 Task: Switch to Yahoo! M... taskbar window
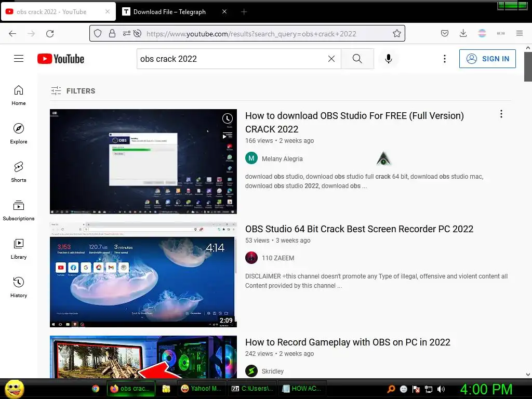(201, 389)
